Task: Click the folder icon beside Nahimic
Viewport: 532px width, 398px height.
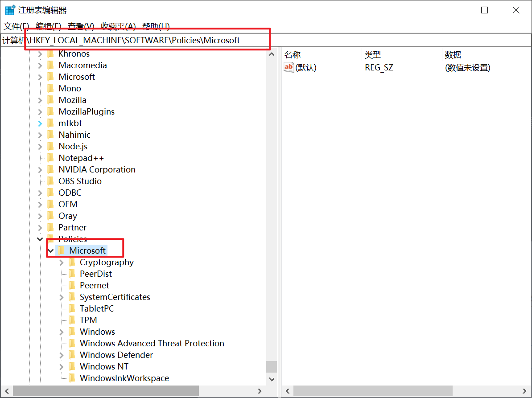Action: [x=50, y=135]
